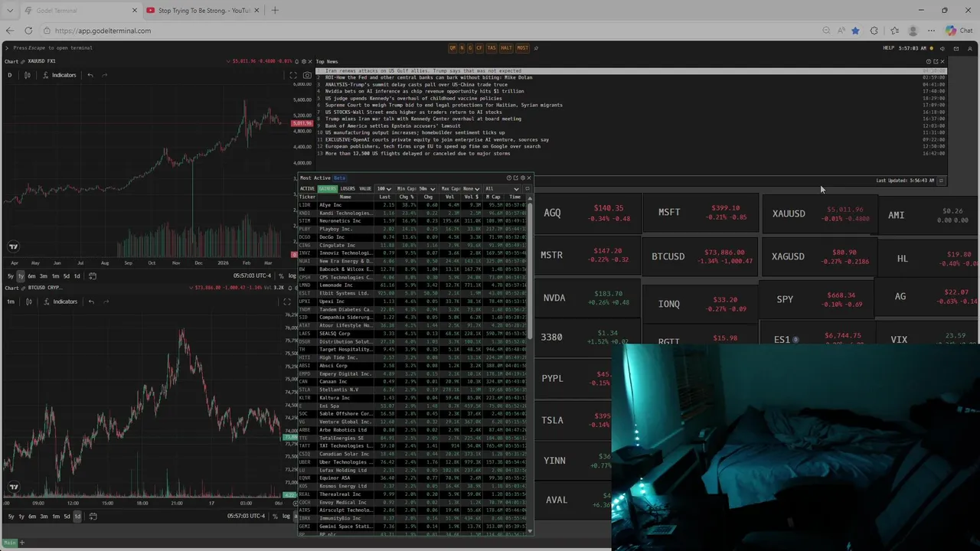The width and height of the screenshot is (980, 551).
Task: Open Bank of America Epstein lawsuit headline
Action: [x=393, y=126]
